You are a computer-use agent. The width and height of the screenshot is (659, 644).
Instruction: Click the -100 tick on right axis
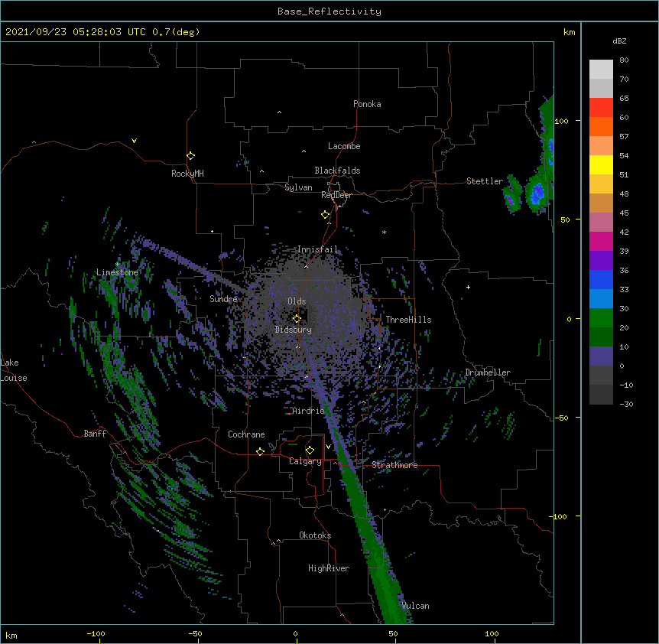point(559,516)
